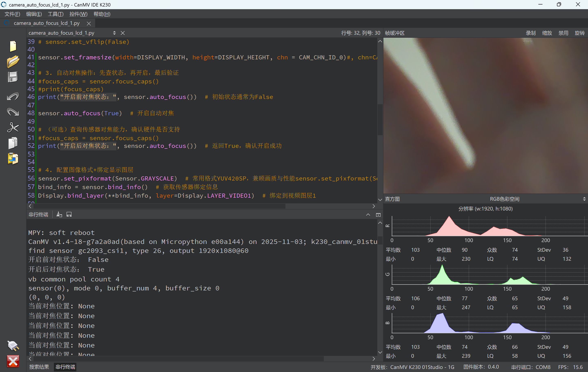Viewport: 588px width, 372px height.
Task: Click the save terminal output icon
Action: [69, 215]
